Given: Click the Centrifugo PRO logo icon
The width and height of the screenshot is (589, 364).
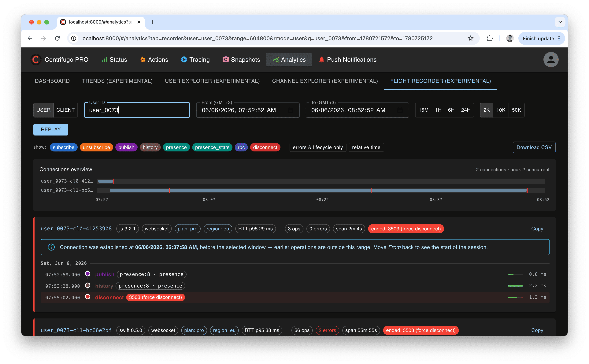Looking at the screenshot, I should tap(36, 59).
